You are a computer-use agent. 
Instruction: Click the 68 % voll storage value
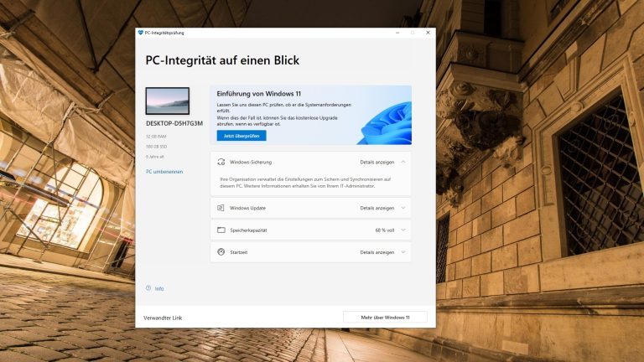tap(384, 230)
